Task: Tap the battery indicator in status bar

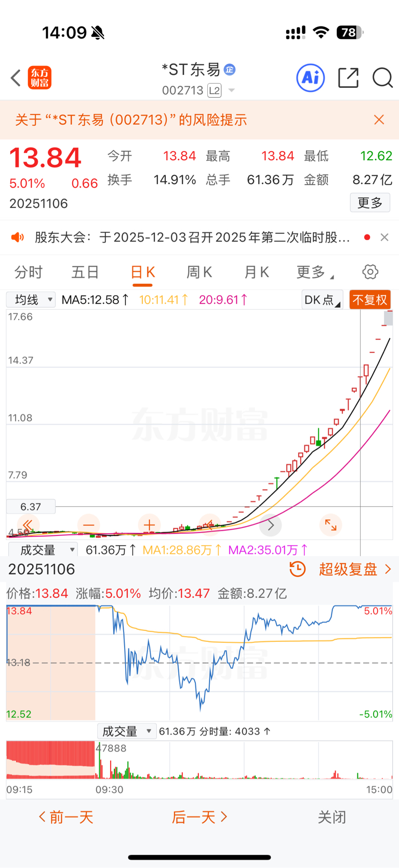Action: point(350,33)
